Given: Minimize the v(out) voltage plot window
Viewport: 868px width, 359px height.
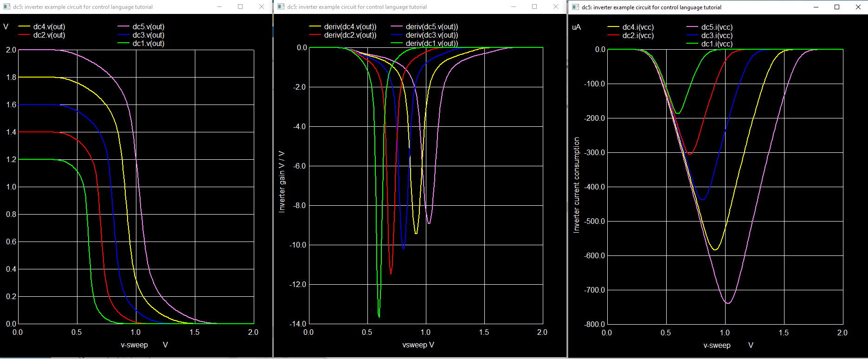Looking at the screenshot, I should pyautogui.click(x=219, y=7).
